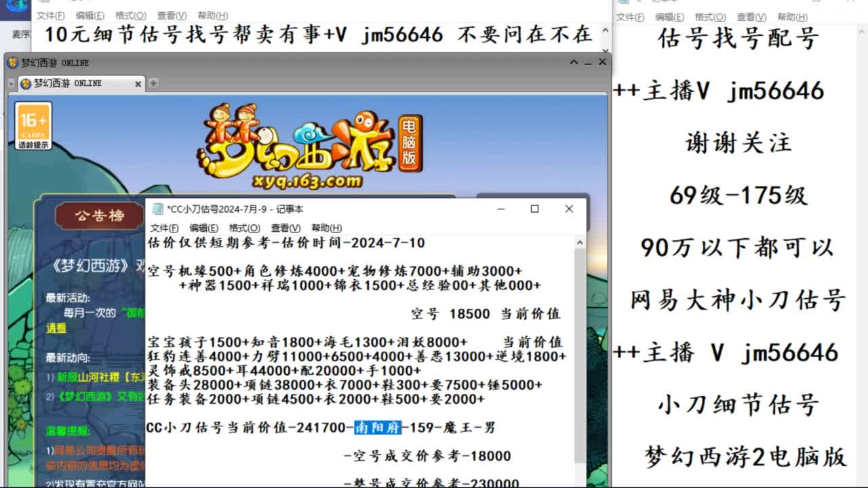868x488 pixels.
Task: Click the 最新动向 heading
Action: (68, 357)
